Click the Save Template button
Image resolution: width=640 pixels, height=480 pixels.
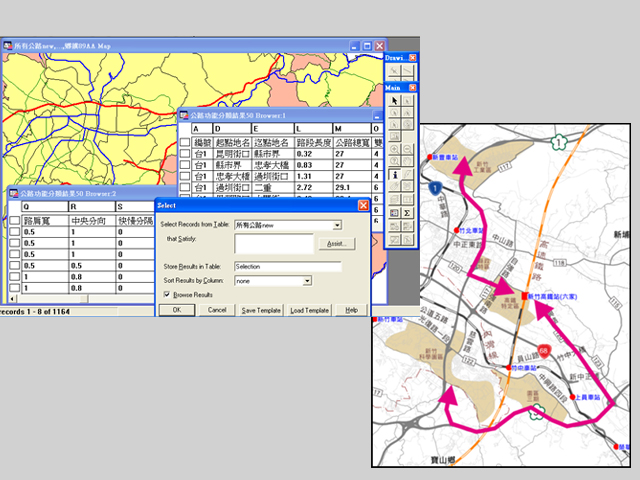[261, 310]
